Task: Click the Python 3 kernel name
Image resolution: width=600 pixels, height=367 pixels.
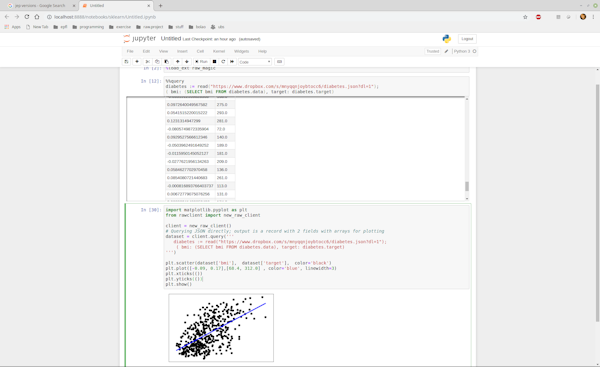Action: (462, 51)
